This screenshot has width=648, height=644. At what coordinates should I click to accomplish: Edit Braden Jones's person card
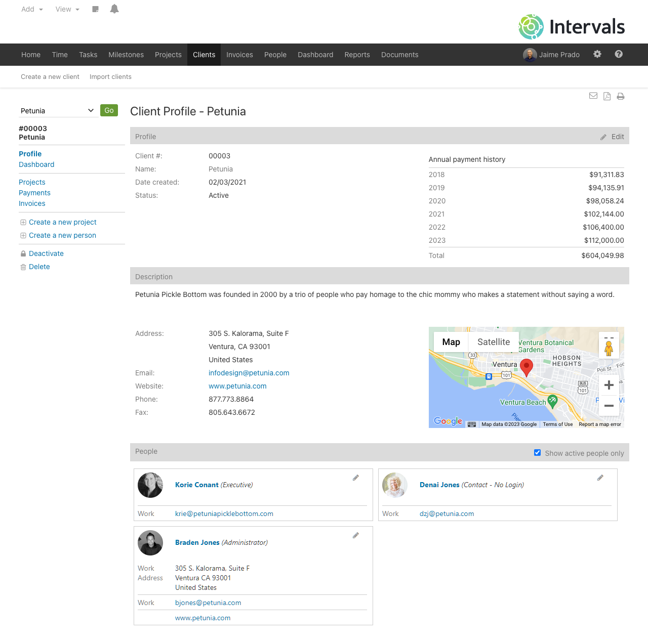356,535
